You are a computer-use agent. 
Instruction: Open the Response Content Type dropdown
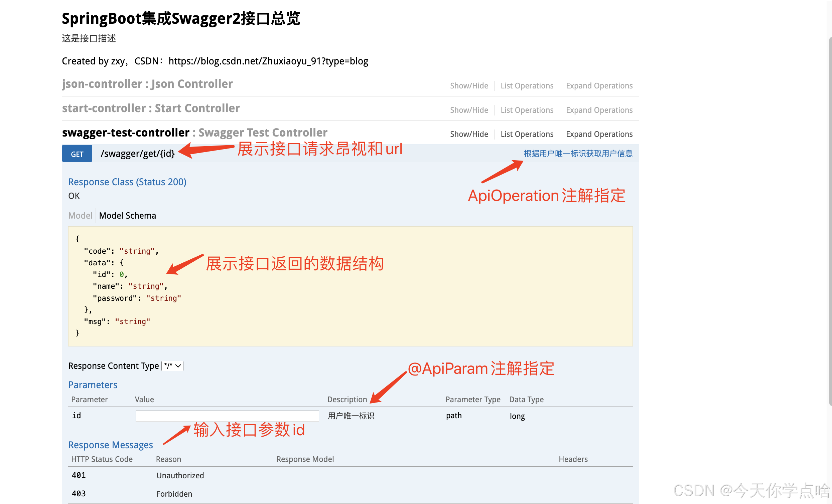(172, 366)
